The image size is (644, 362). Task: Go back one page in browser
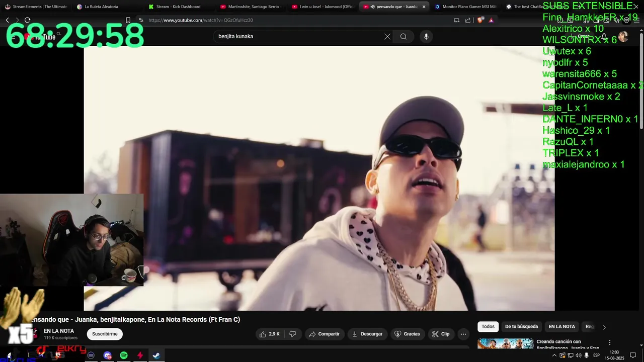[x=7, y=20]
